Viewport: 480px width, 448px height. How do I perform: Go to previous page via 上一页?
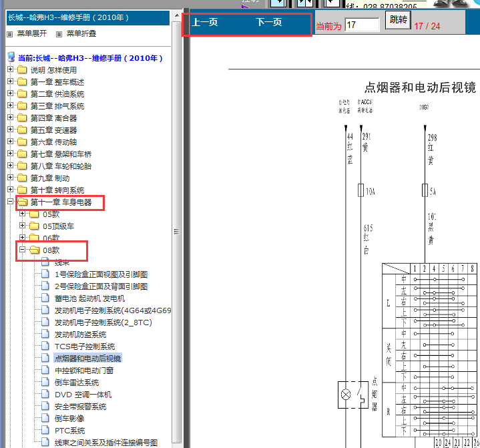[x=205, y=22]
